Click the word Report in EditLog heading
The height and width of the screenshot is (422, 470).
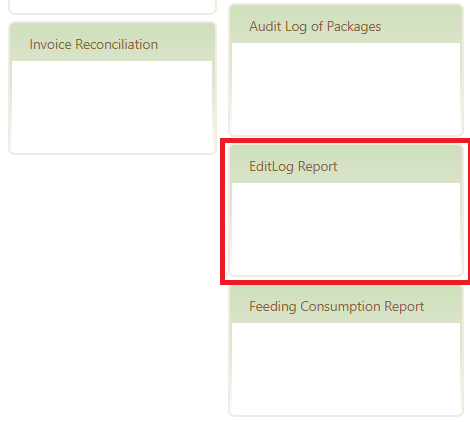point(317,167)
